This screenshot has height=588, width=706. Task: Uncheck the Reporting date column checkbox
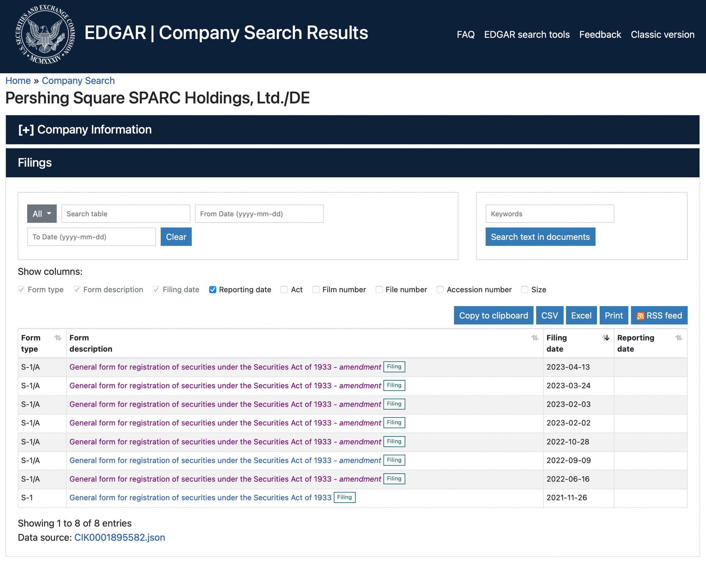tap(213, 289)
